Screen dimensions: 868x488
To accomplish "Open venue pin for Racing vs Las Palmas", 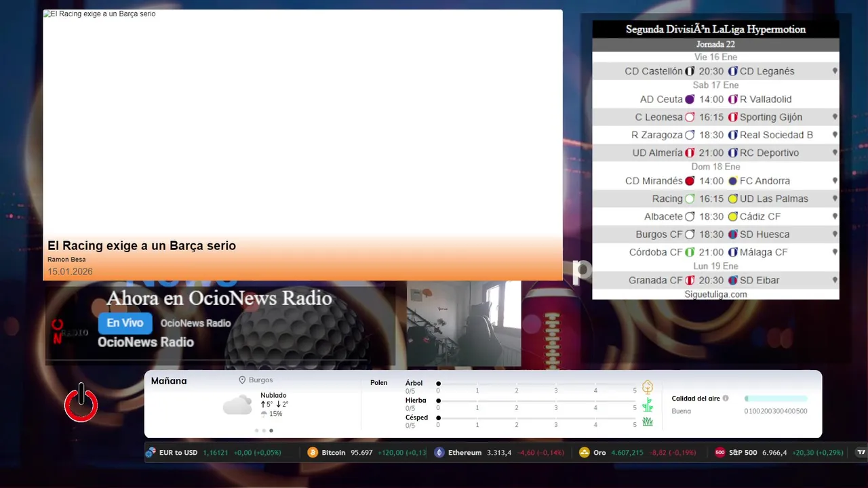I will coord(835,199).
